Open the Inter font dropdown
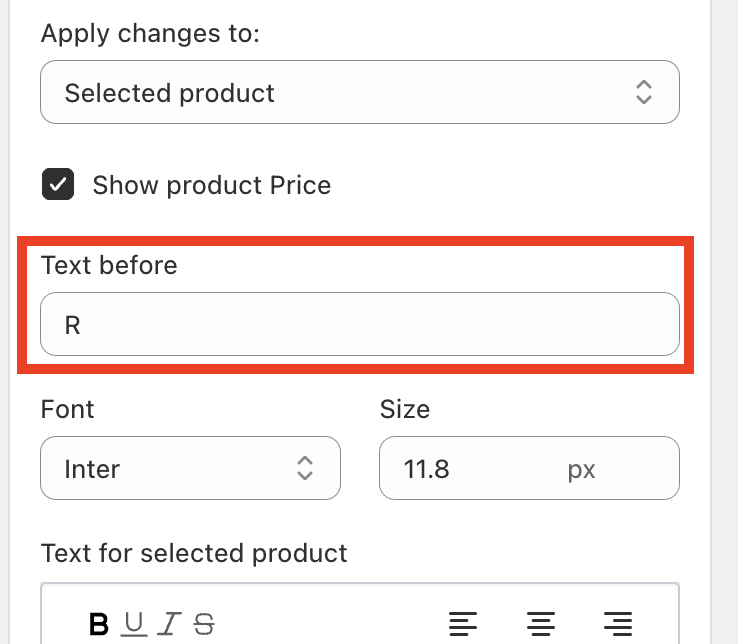The height and width of the screenshot is (644, 738). click(190, 468)
